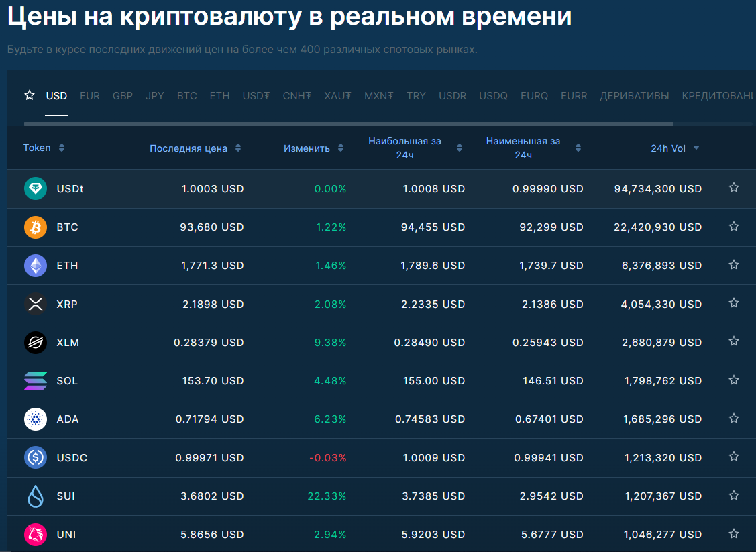
Task: Click the BTC Bitcoin coin icon
Action: pyautogui.click(x=35, y=227)
